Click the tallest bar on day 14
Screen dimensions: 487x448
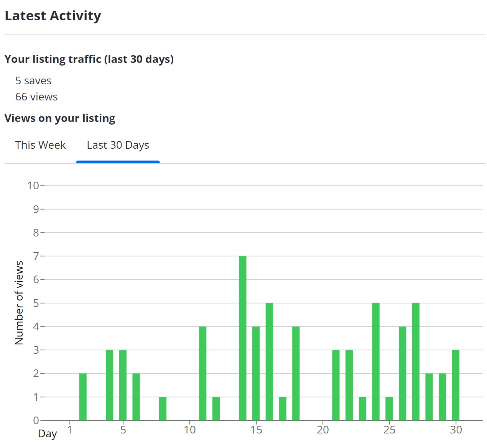(x=242, y=338)
